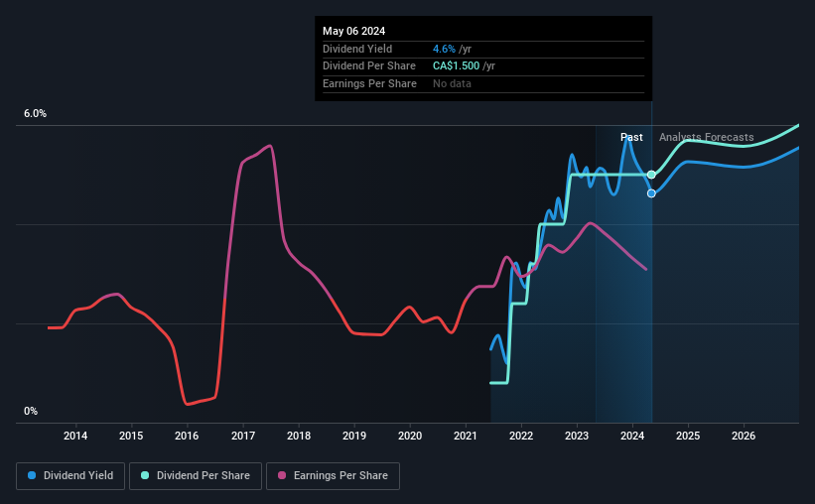The image size is (815, 504).
Task: Click the 2026 x-axis label
Action: pyautogui.click(x=744, y=436)
